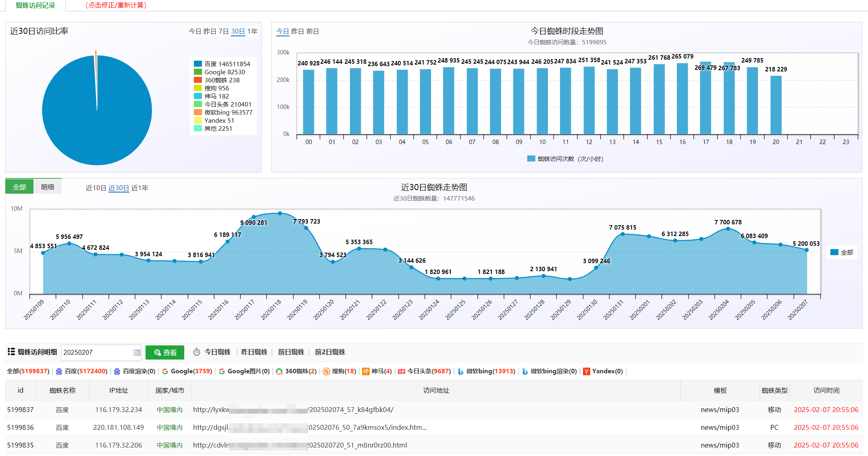The height and width of the screenshot is (456, 868).
Task: Show the 近10日 spider trend
Action: 96,188
